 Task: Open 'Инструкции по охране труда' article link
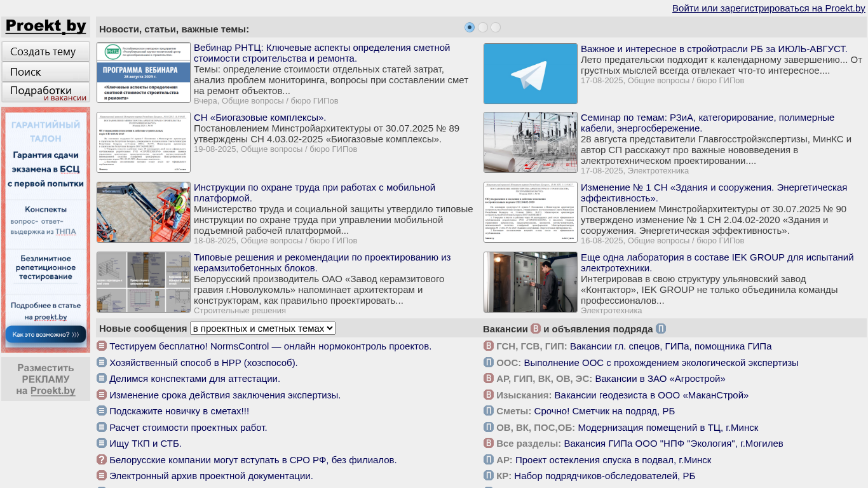tap(315, 193)
